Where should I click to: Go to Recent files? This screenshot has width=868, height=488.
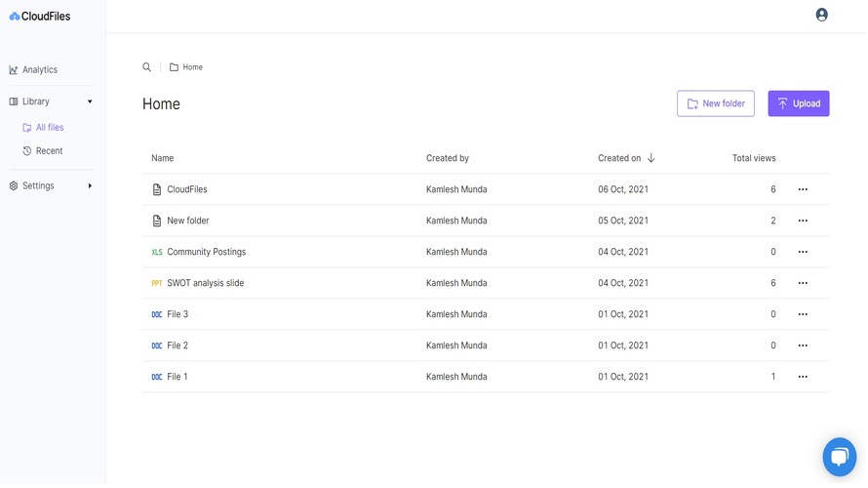tap(49, 151)
